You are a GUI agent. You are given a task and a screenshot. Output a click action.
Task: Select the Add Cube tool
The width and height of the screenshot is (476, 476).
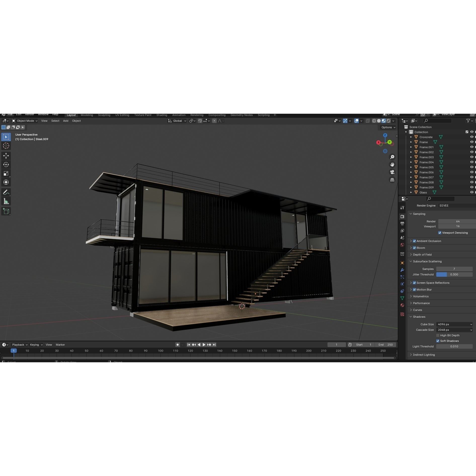6,211
